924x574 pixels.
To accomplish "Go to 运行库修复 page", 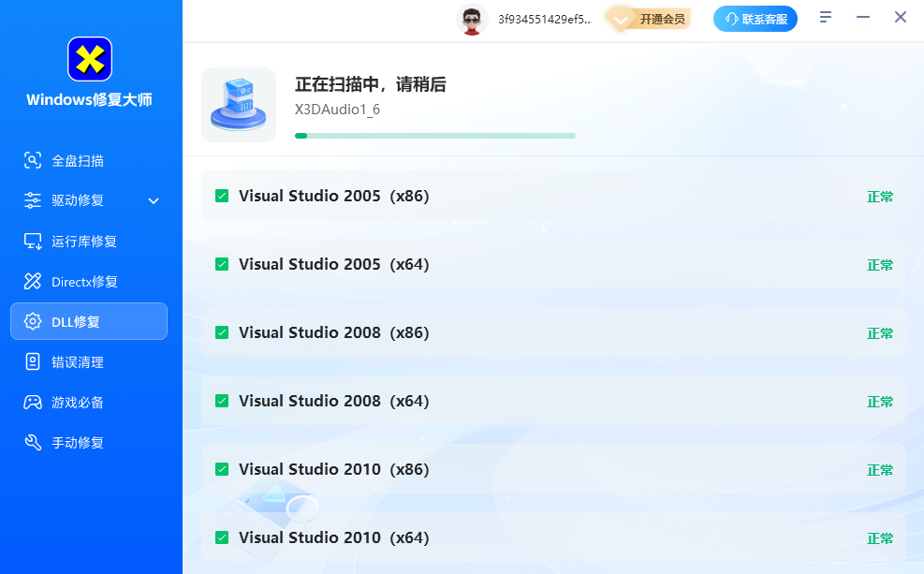I will 89,241.
